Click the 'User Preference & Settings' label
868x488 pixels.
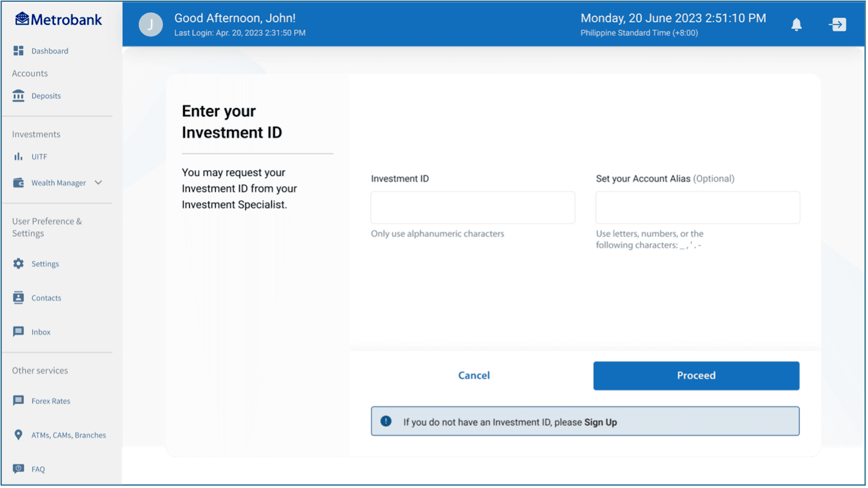pyautogui.click(x=47, y=227)
